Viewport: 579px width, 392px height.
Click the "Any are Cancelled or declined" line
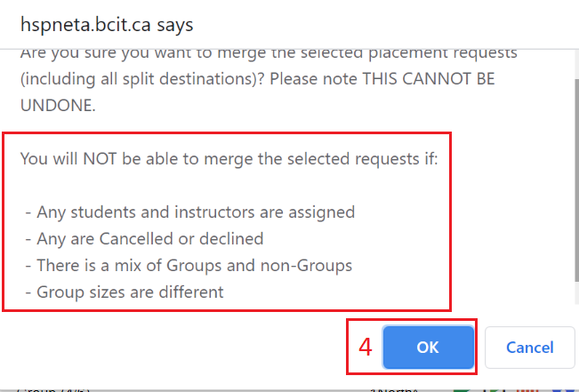[x=149, y=238]
